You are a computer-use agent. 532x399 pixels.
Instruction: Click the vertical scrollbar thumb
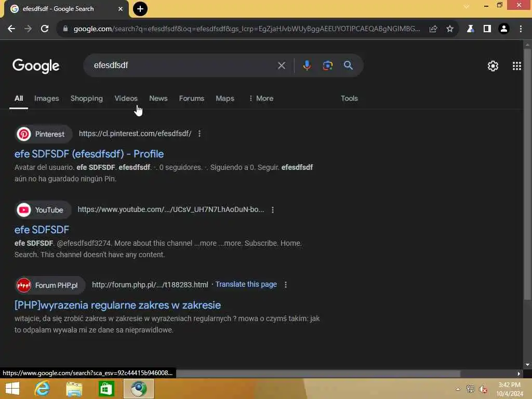tap(527, 174)
